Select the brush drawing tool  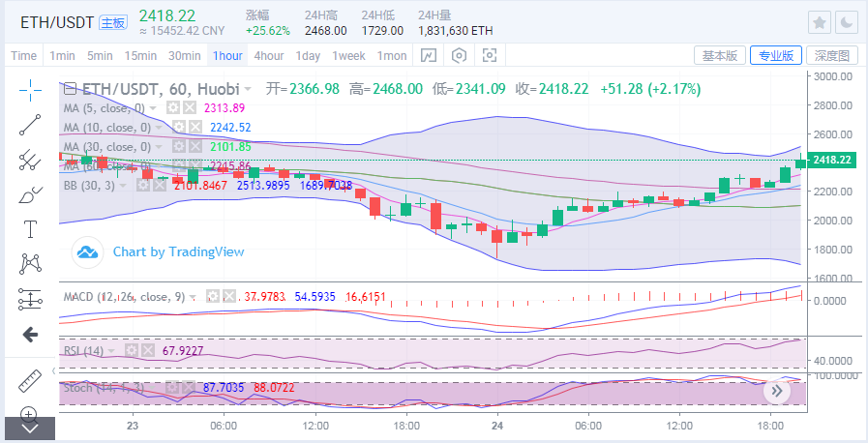click(x=30, y=194)
